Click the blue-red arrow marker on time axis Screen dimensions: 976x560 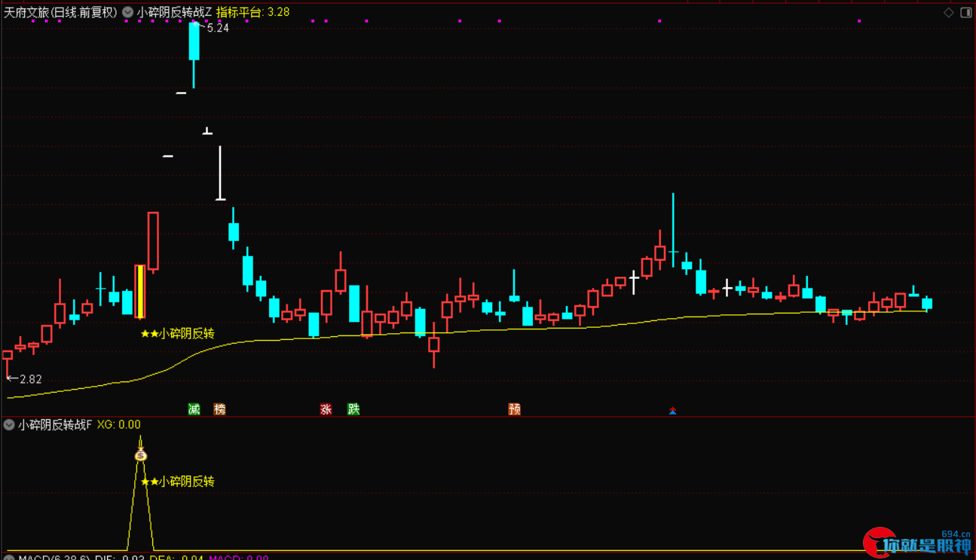pos(672,411)
